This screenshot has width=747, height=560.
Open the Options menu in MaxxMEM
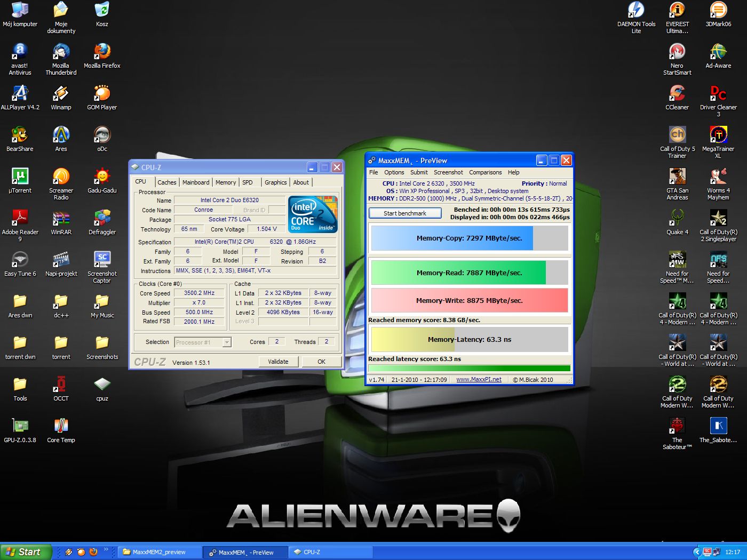[x=394, y=172]
